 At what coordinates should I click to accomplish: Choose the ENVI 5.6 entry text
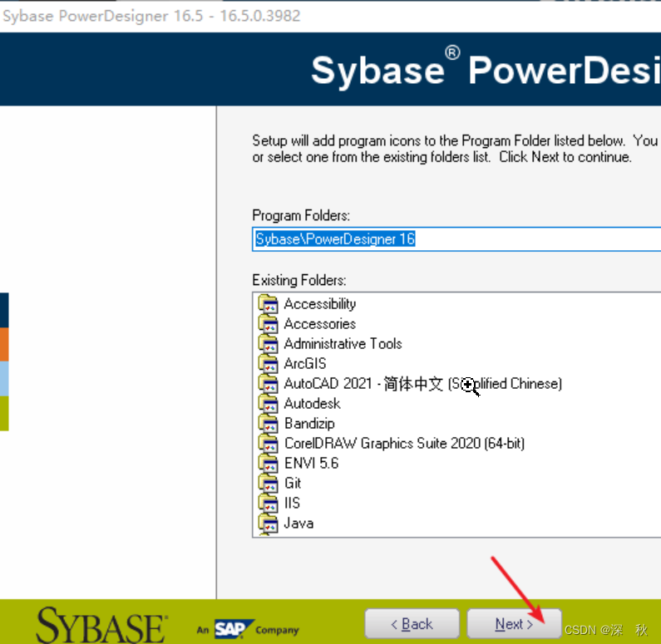[312, 464]
